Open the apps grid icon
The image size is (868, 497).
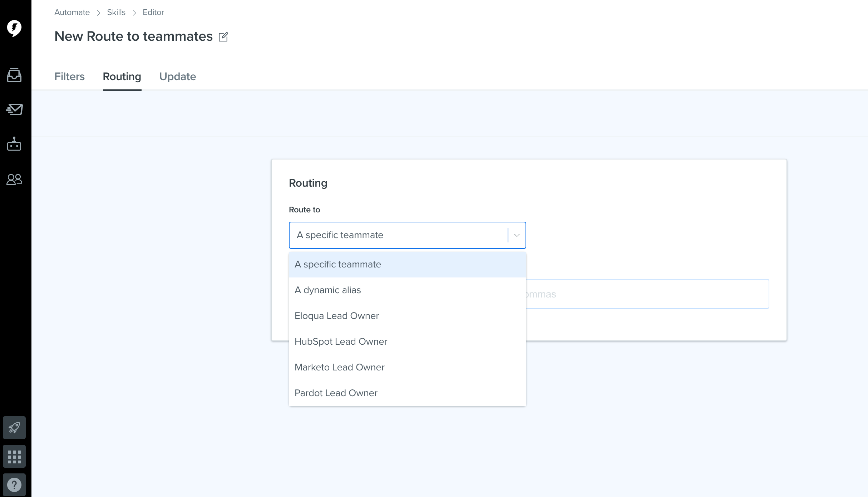pos(14,456)
